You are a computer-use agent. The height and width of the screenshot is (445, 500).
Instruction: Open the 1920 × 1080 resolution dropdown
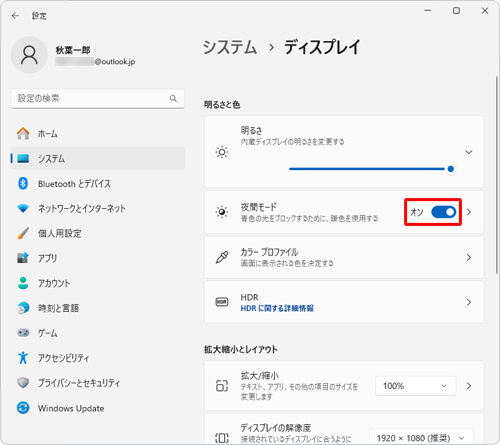(x=421, y=437)
